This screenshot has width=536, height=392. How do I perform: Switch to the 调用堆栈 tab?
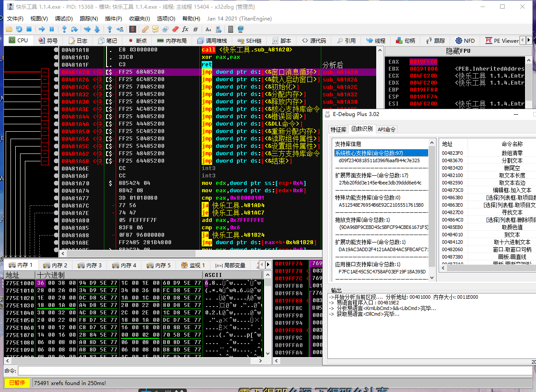coord(211,41)
